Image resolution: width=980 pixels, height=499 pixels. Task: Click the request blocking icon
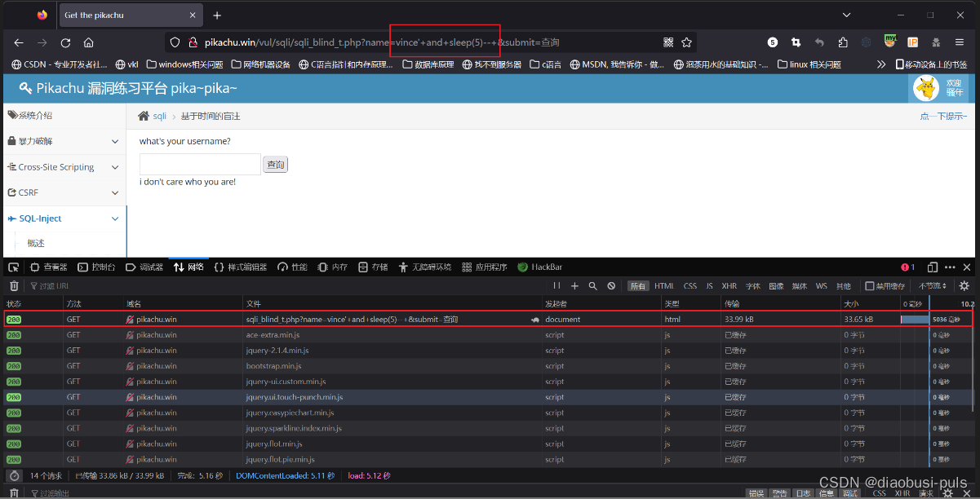tap(611, 286)
